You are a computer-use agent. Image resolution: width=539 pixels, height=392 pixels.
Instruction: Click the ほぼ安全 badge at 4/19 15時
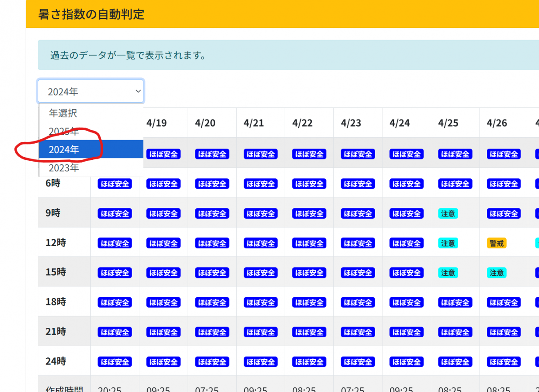[x=163, y=273]
